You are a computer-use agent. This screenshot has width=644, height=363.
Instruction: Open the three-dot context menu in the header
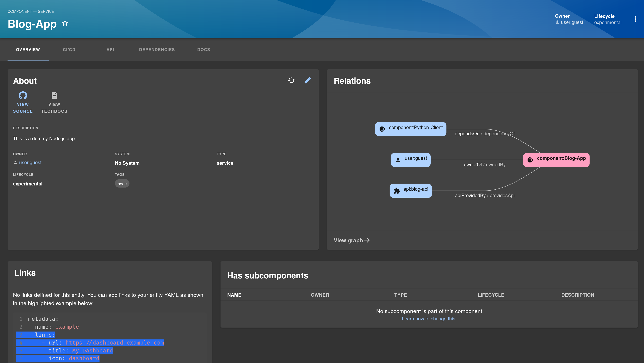(635, 19)
